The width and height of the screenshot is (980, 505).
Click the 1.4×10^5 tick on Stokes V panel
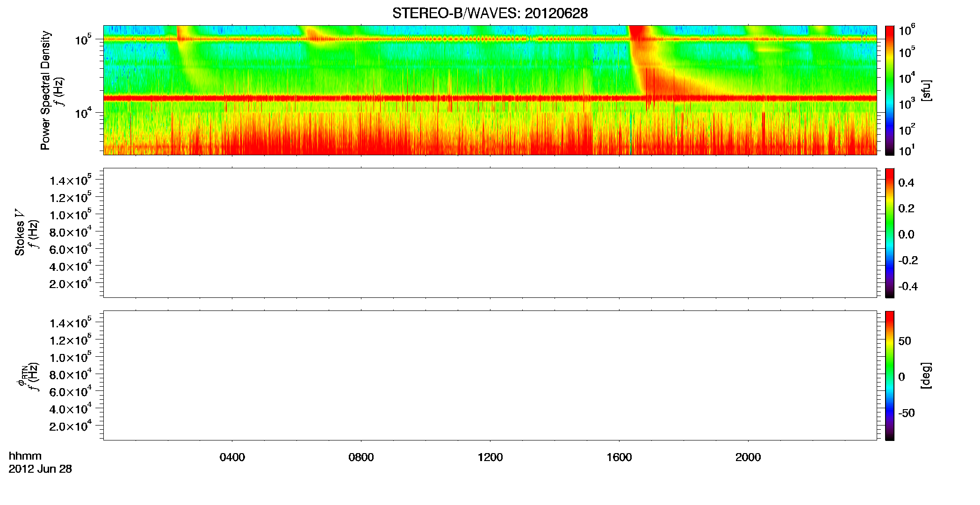(x=71, y=180)
